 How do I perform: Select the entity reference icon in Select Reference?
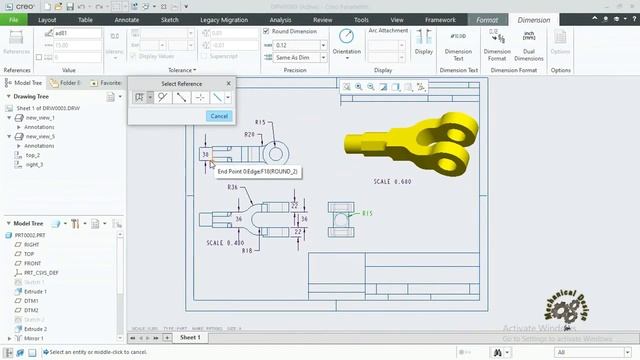[139, 97]
